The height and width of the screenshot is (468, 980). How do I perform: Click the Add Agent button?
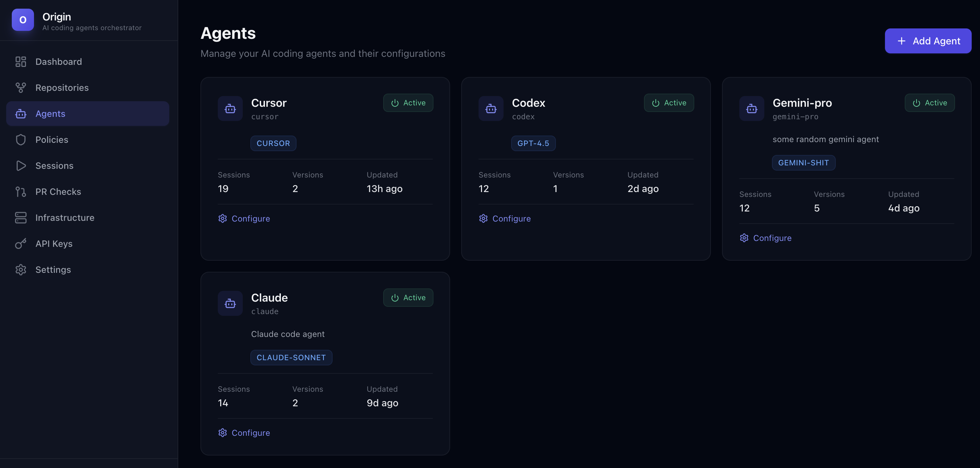coord(928,41)
